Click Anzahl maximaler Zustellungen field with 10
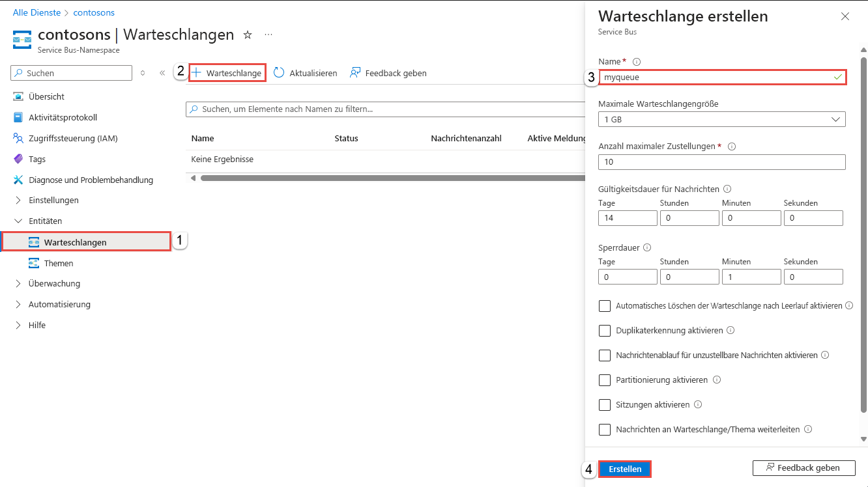The height and width of the screenshot is (487, 868). tap(722, 161)
